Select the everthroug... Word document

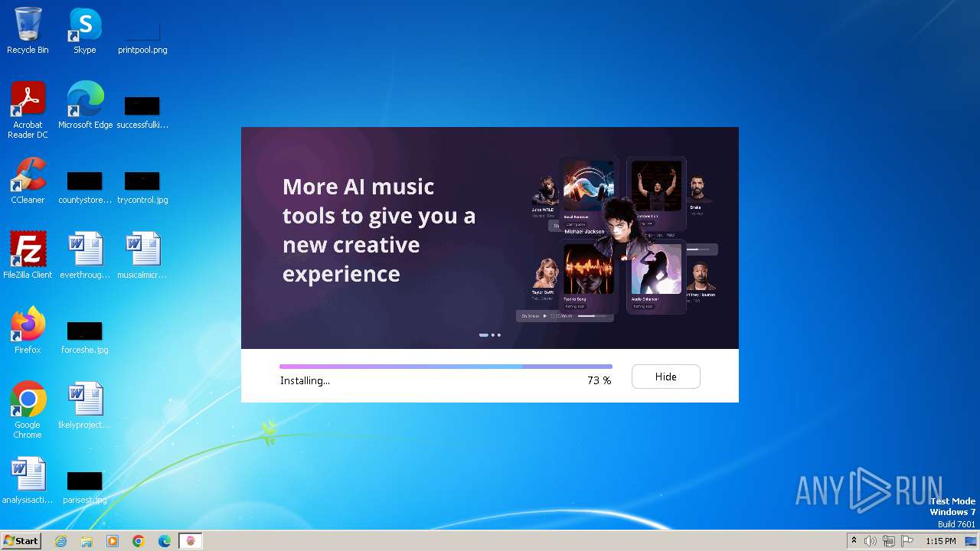tap(85, 256)
